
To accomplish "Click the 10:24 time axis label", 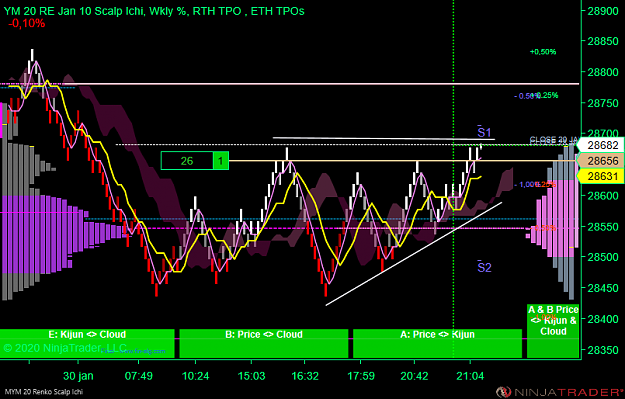I will coord(195,376).
